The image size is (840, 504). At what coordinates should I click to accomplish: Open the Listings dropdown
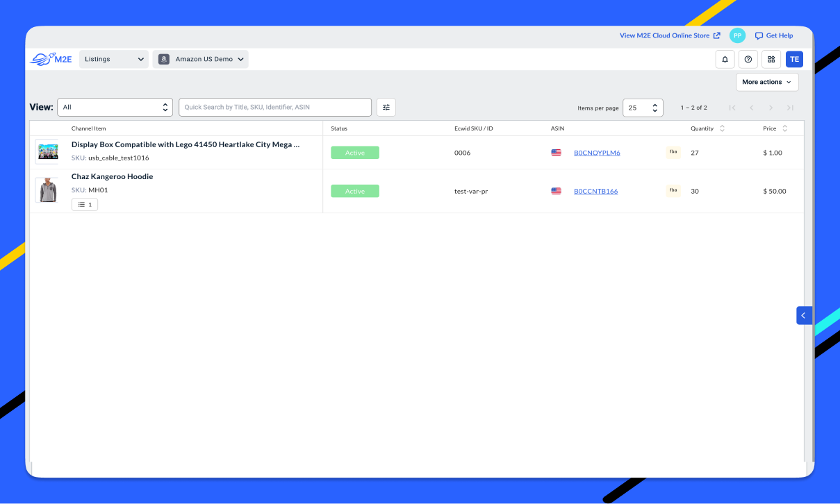point(113,59)
